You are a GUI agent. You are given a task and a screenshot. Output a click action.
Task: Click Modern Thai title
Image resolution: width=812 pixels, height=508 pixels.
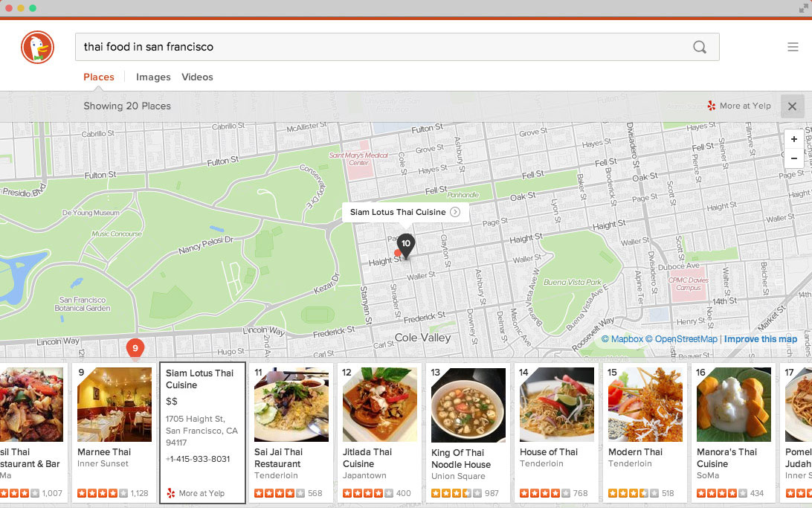point(636,452)
